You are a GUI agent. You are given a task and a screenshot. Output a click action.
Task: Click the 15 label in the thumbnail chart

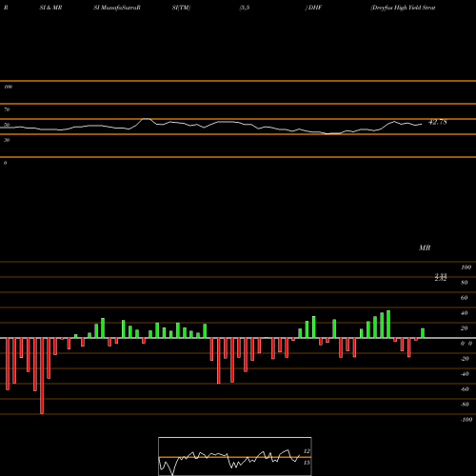(x=307, y=463)
